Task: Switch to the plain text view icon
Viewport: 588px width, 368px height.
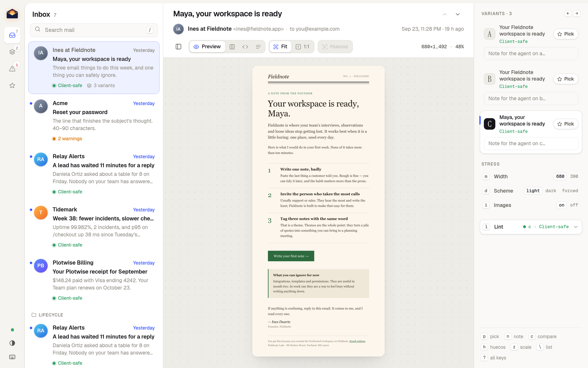Action: tap(258, 47)
